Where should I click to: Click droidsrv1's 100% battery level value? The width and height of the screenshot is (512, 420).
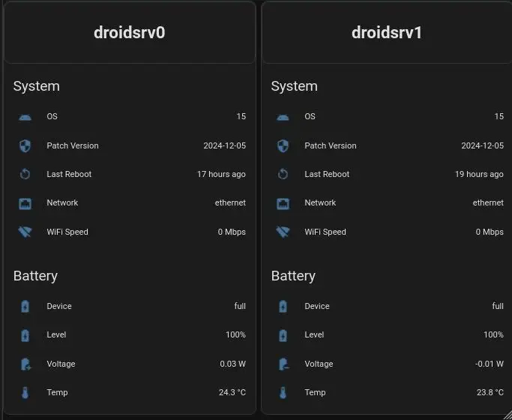point(494,334)
